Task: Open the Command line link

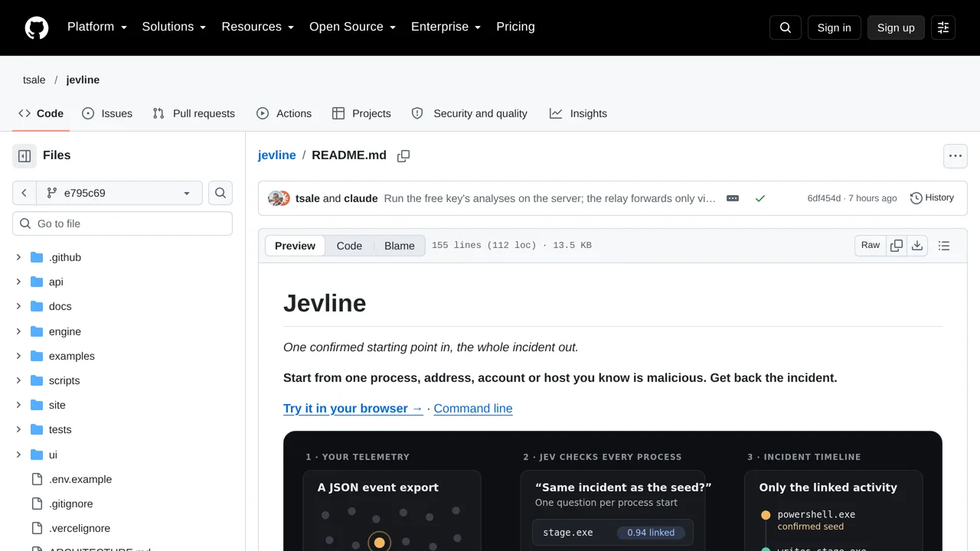Action: click(x=473, y=409)
